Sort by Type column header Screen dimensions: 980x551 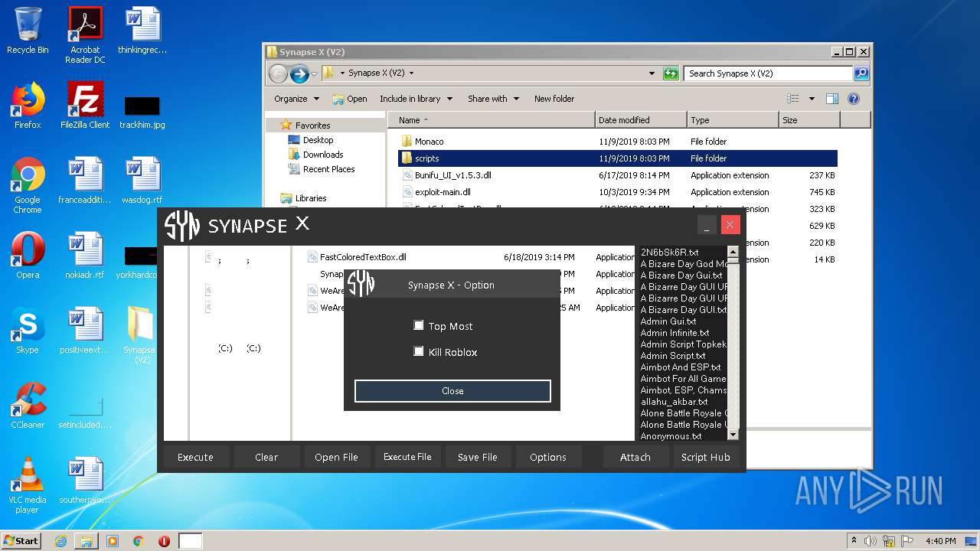(733, 120)
